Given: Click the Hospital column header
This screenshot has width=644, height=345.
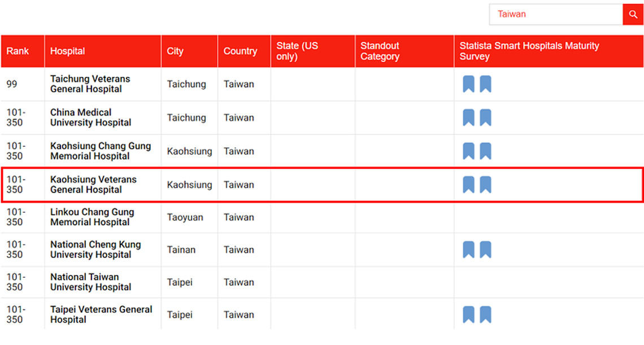Looking at the screenshot, I should coord(103,51).
